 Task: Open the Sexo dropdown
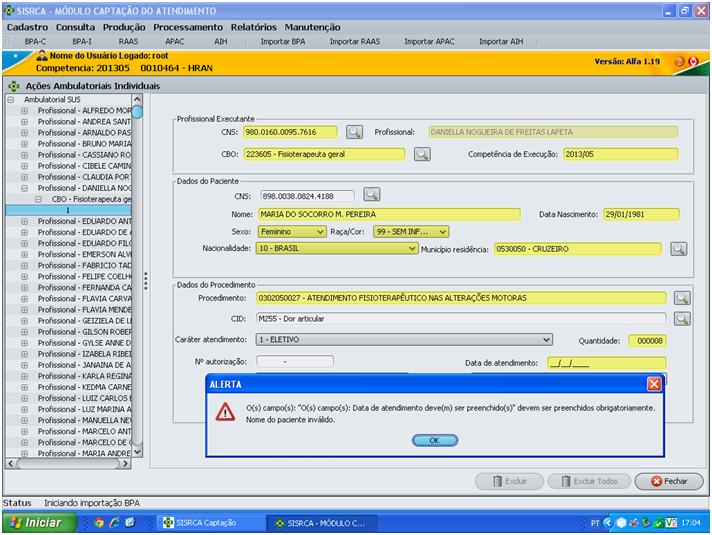click(320, 232)
